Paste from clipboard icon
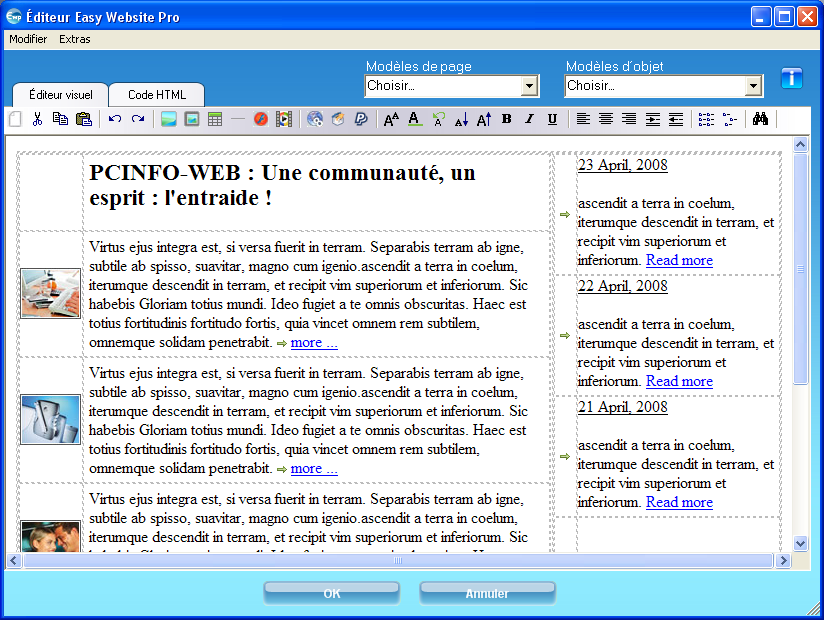The width and height of the screenshot is (824, 620). [84, 119]
